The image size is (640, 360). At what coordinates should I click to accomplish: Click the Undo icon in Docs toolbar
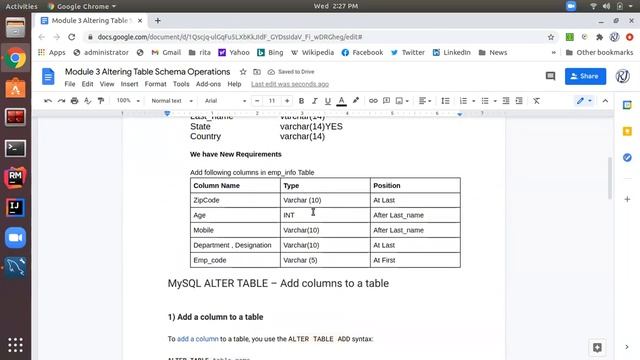(x=48, y=101)
